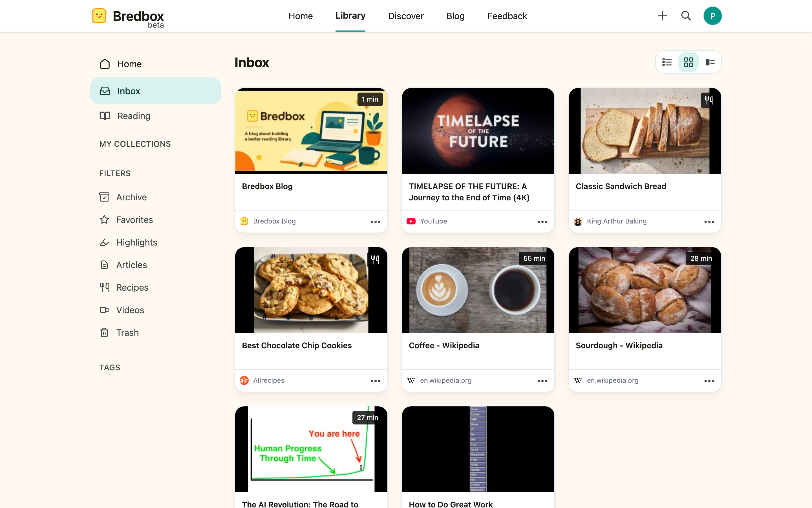Click the YouTube source icon
Screen dimensions: 812x508
(411, 221)
